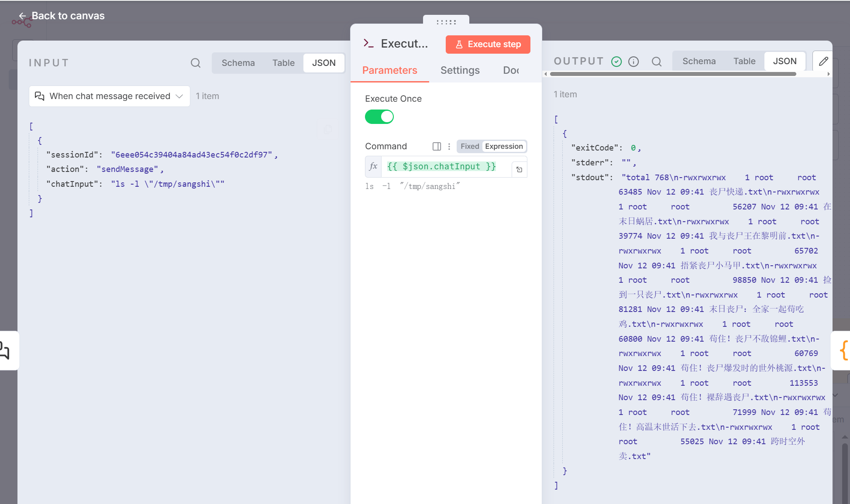Viewport: 850px width, 504px height.
Task: Click the output info icon
Action: tap(633, 62)
